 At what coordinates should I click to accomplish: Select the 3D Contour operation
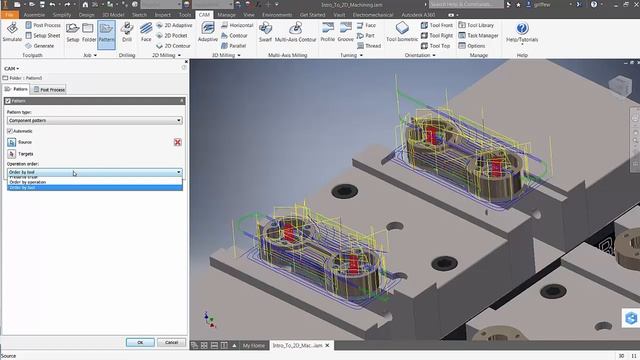[x=234, y=36]
